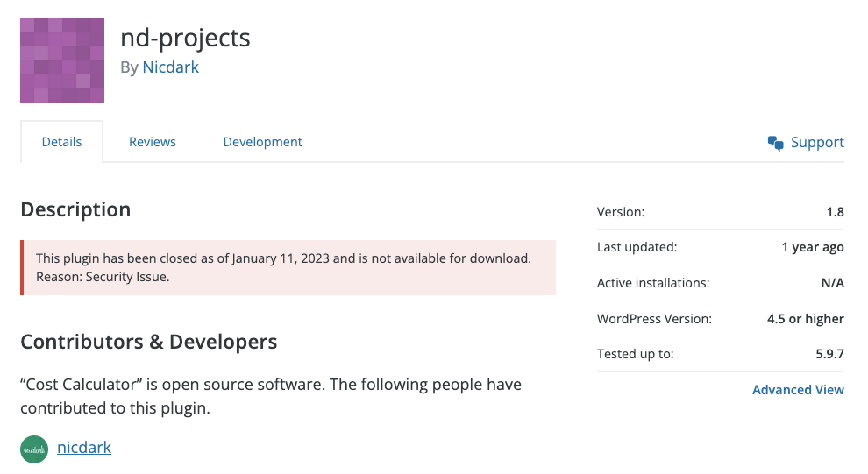Switch to the Reviews tab

[152, 142]
